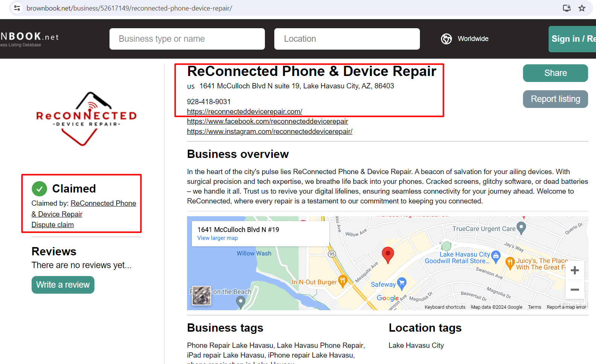Click the Brownbook.net site logo
This screenshot has width=596, height=364.
[29, 39]
